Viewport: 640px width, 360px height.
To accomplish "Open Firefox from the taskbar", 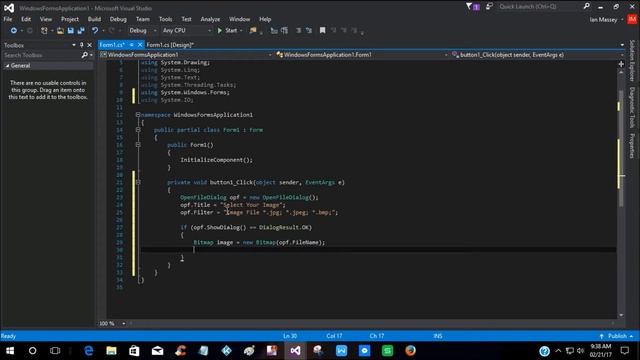I will pos(411,351).
